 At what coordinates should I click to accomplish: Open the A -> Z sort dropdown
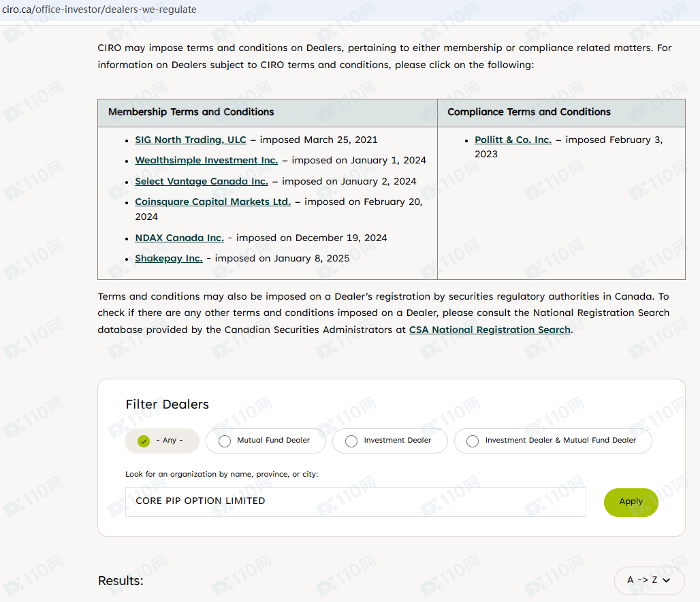pos(649,580)
